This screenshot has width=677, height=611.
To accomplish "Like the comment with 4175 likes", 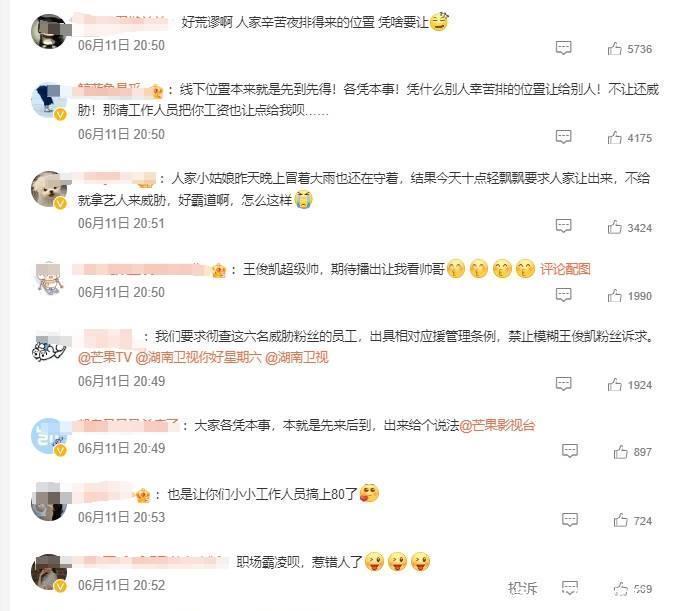I will (615, 138).
